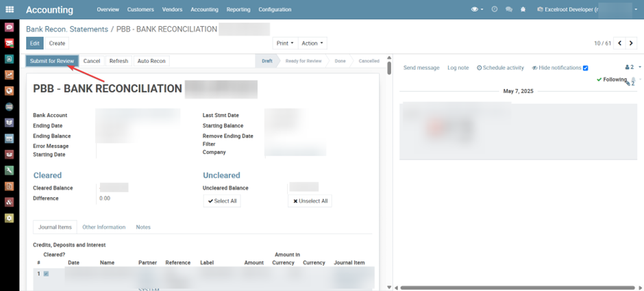Click the Unselect All button

pyautogui.click(x=310, y=201)
